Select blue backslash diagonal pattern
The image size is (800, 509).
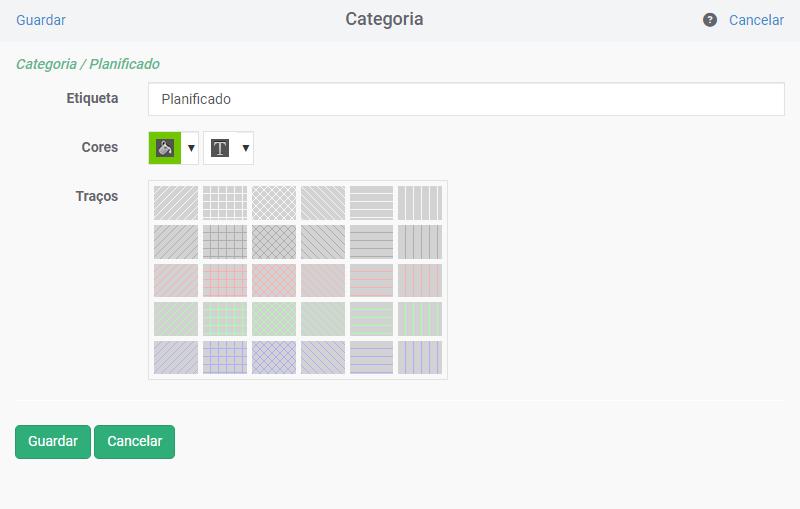point(323,358)
